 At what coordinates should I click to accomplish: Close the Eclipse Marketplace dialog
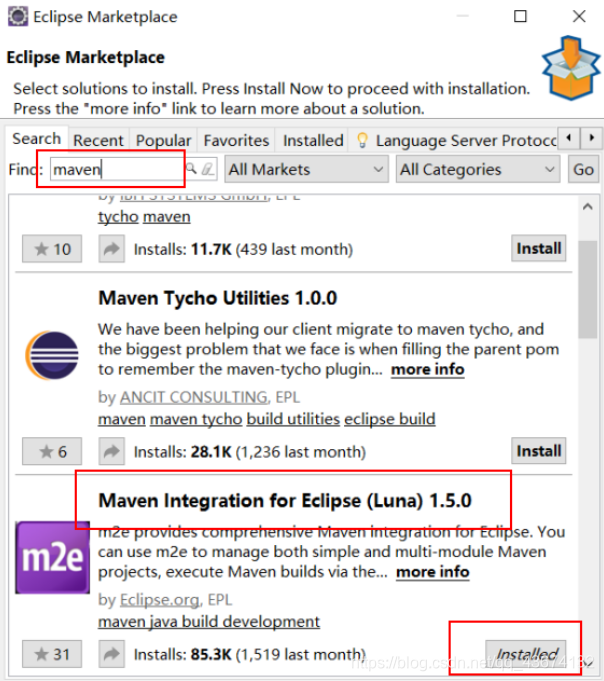[x=579, y=16]
